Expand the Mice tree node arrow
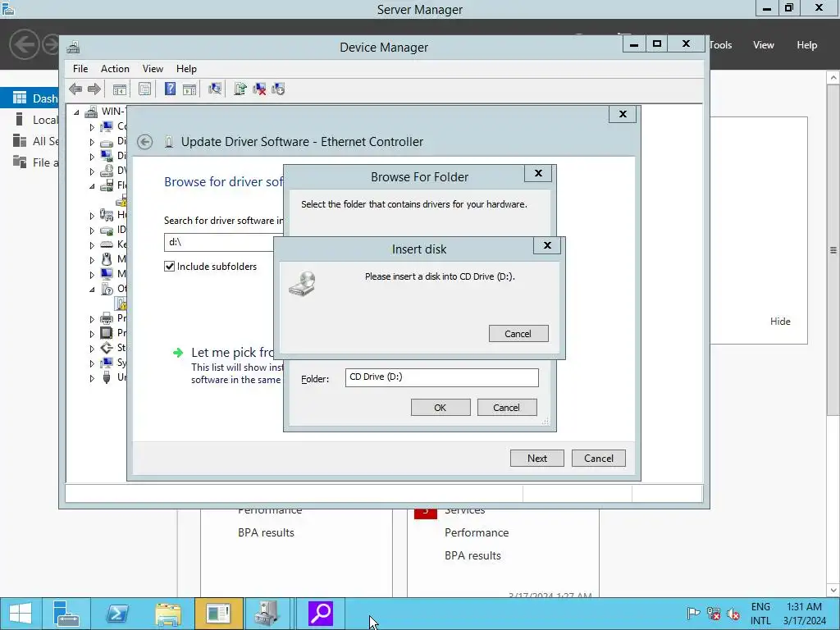The width and height of the screenshot is (840, 630). (92, 260)
